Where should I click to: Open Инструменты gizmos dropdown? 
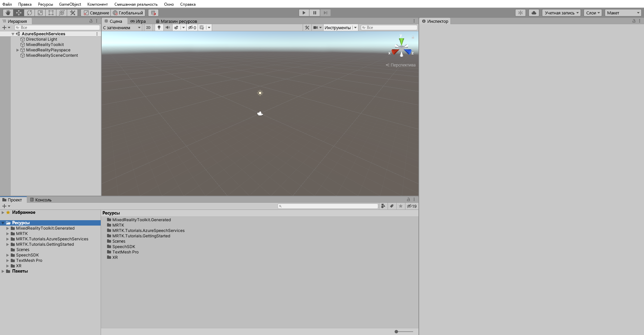pyautogui.click(x=341, y=28)
